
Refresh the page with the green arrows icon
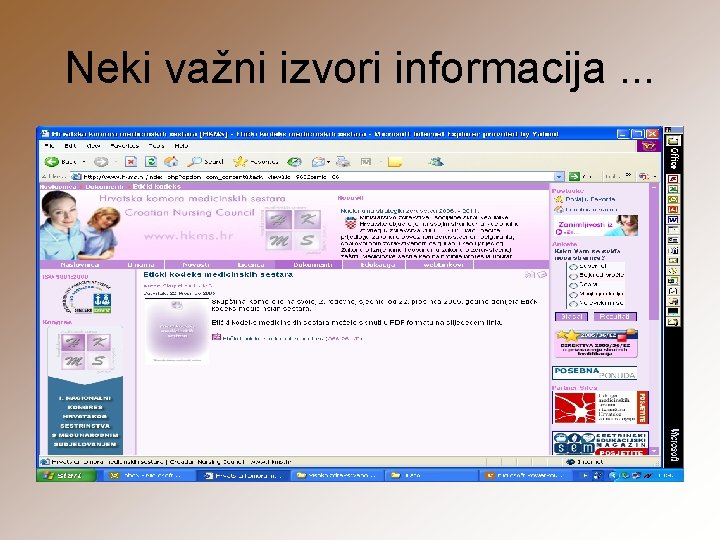[151, 162]
